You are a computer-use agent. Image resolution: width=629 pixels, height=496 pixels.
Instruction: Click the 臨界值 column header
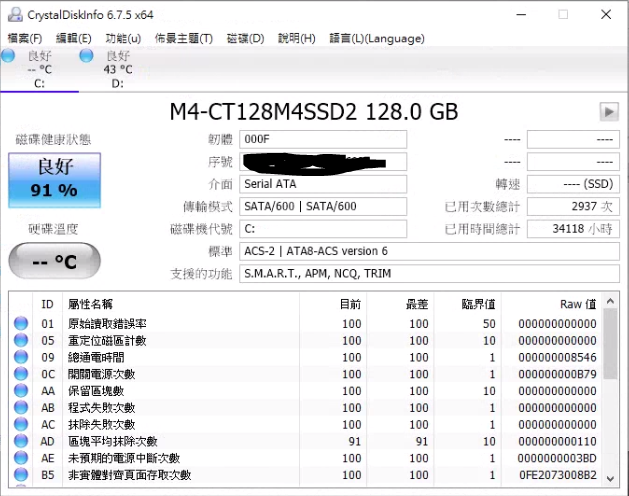[x=467, y=304]
